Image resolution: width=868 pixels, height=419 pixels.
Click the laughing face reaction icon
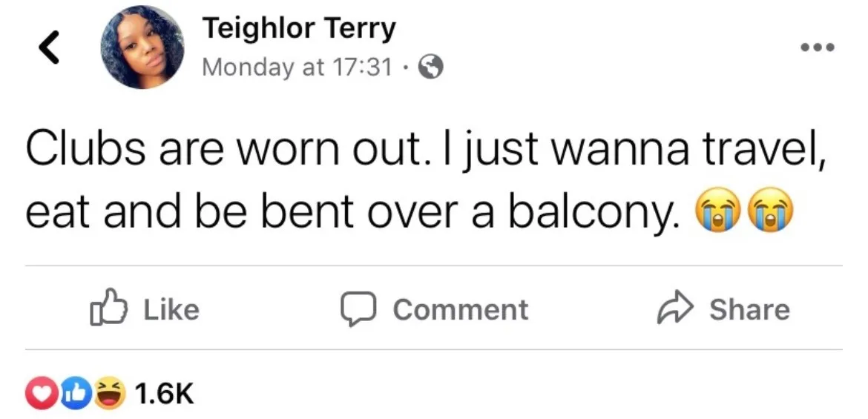108,394
